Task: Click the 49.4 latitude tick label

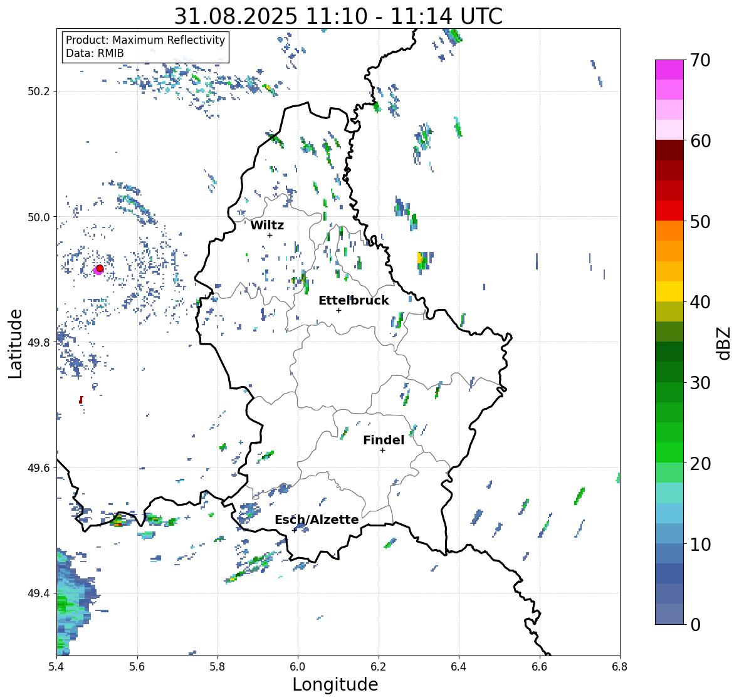Action: [39, 593]
